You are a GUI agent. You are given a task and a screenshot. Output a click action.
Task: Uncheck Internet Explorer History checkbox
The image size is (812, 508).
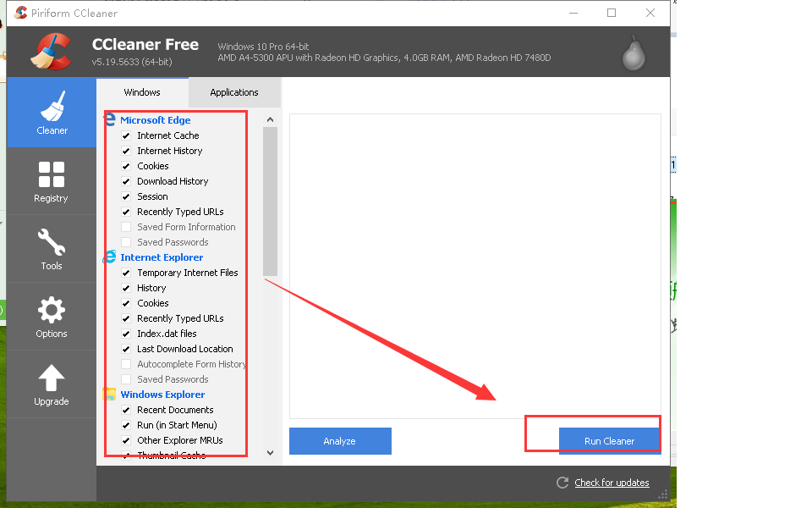pos(126,288)
